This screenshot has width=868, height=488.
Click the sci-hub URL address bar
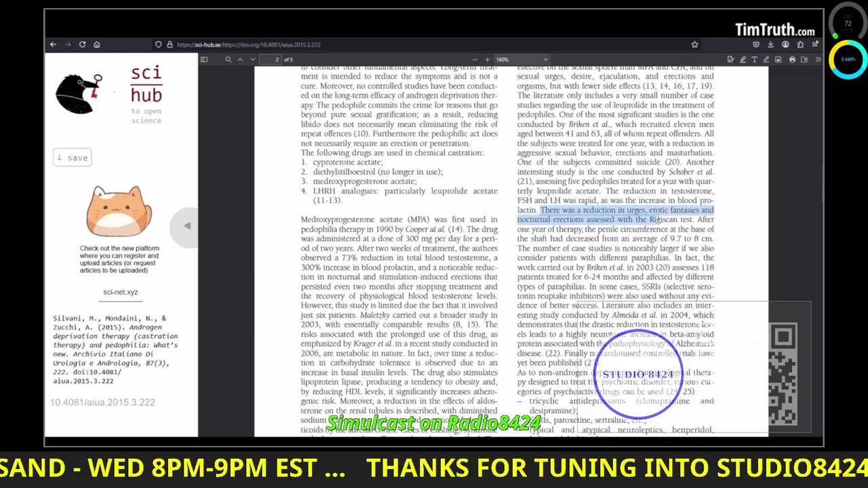[x=427, y=45]
